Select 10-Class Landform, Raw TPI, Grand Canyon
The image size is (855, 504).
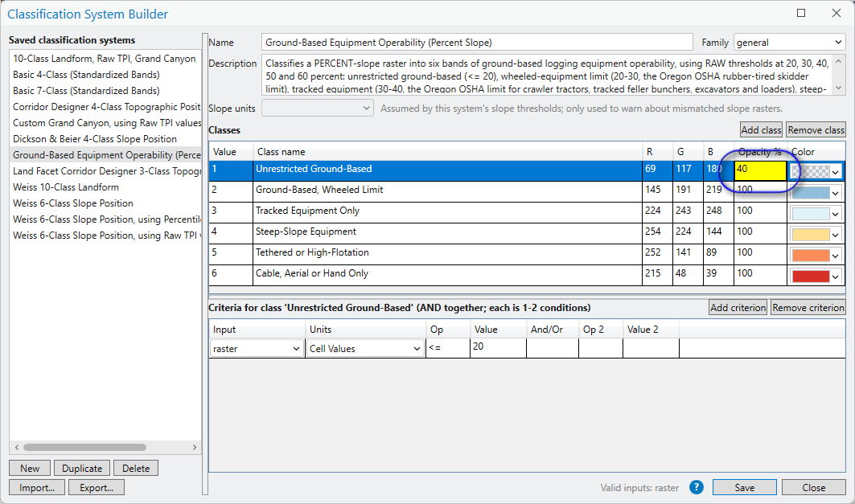click(104, 59)
